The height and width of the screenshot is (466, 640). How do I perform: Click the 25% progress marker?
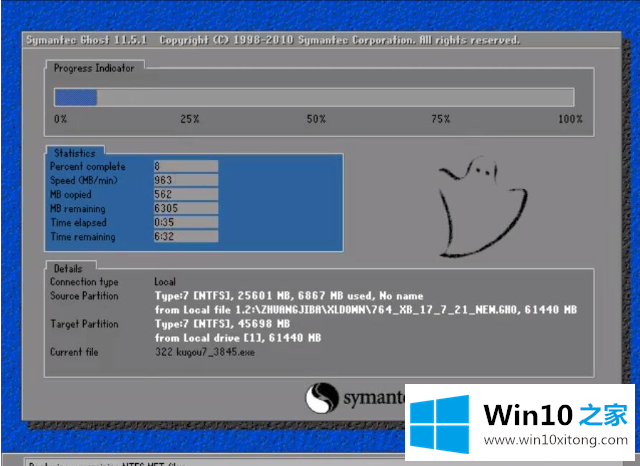point(190,119)
